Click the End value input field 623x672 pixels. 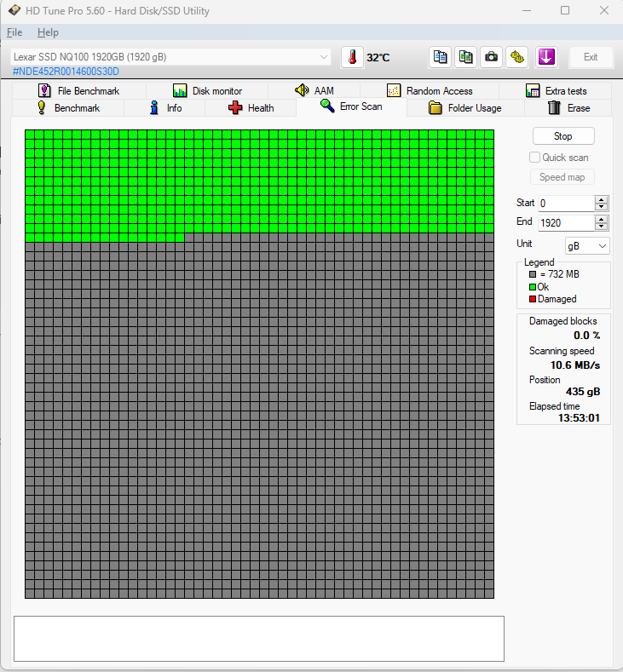pos(567,223)
